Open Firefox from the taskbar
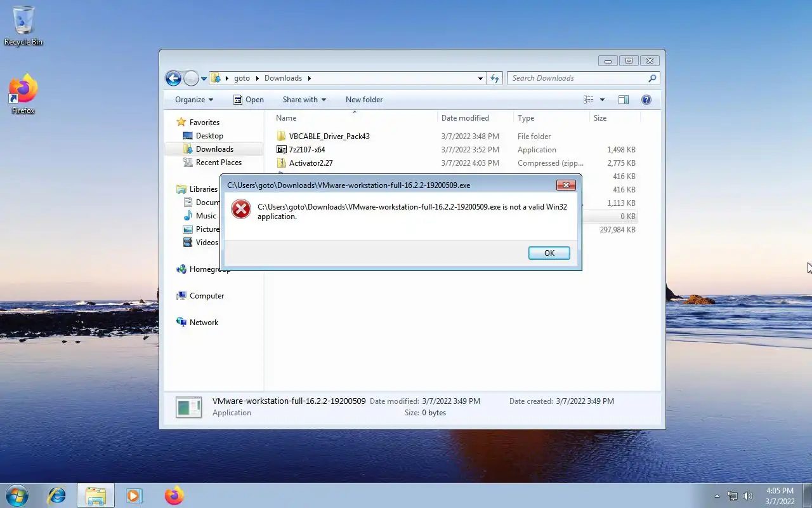Image resolution: width=812 pixels, height=508 pixels. [x=174, y=495]
